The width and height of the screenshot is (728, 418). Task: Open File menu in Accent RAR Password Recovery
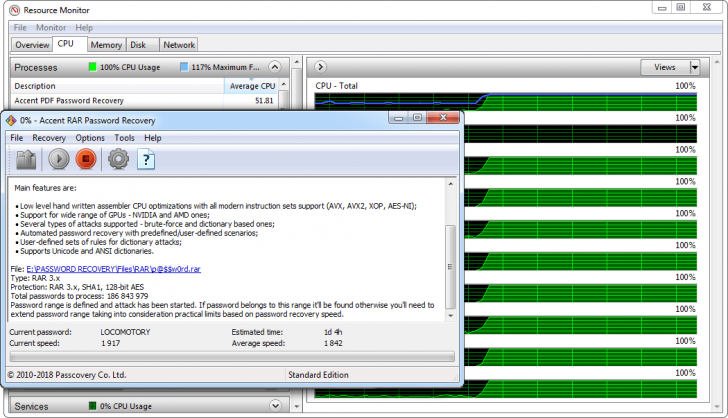coord(17,138)
